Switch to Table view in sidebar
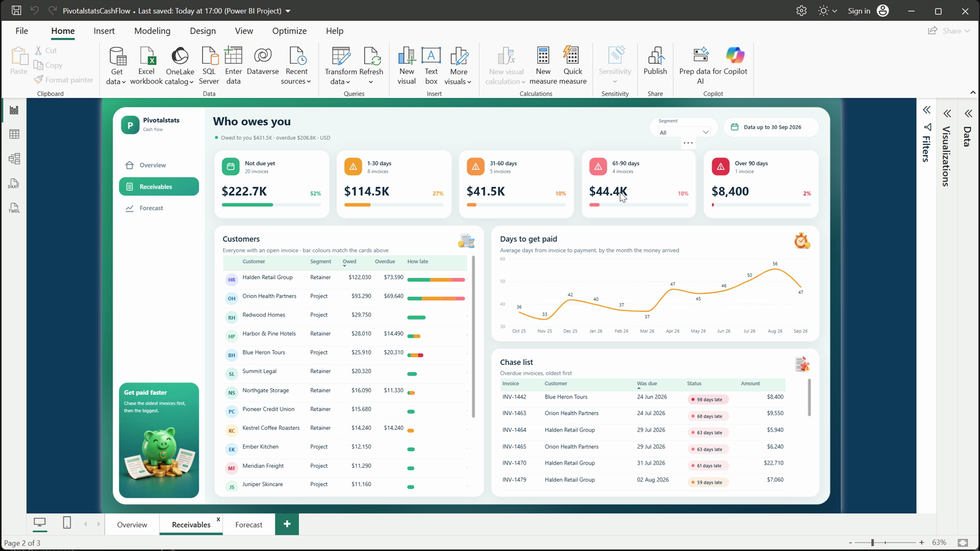Image resolution: width=980 pixels, height=551 pixels. click(x=14, y=134)
